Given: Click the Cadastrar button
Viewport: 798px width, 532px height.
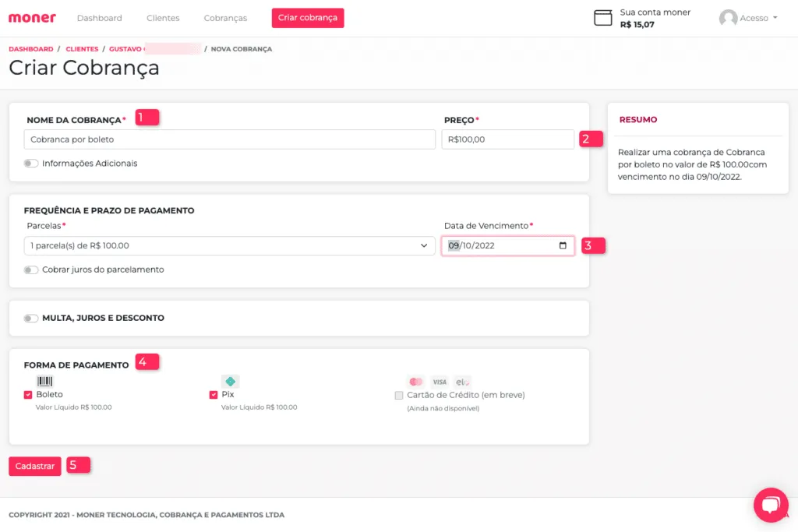Looking at the screenshot, I should click(35, 466).
